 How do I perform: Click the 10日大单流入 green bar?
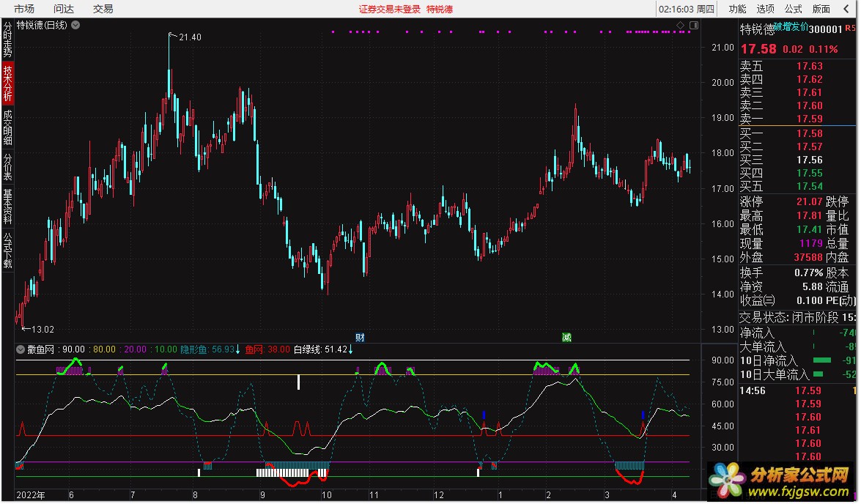pyautogui.click(x=818, y=374)
